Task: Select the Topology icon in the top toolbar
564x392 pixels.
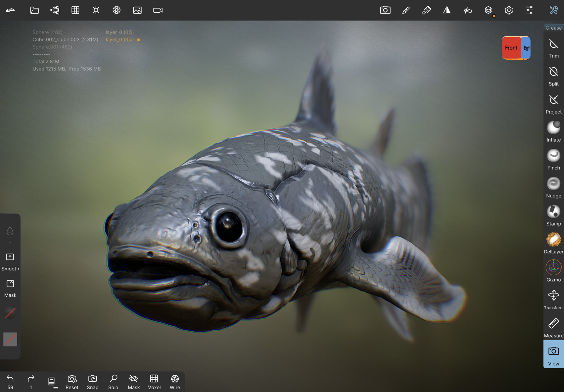Action: [75, 10]
